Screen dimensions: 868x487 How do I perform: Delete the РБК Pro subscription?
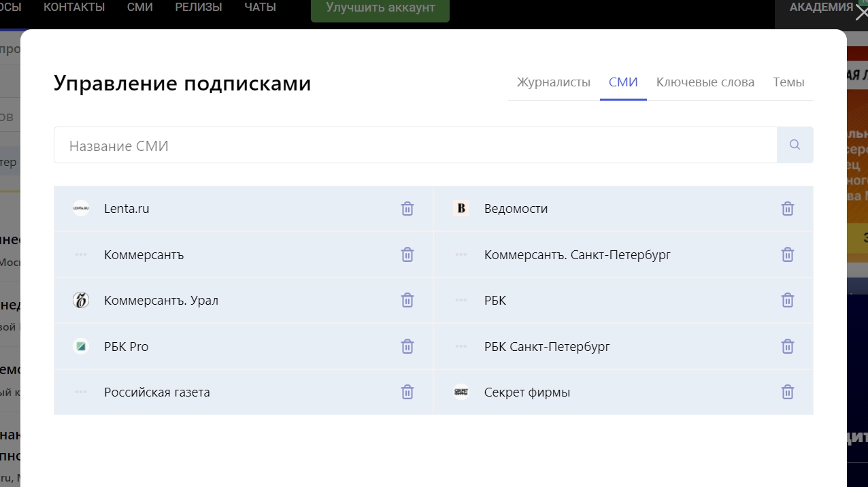[x=407, y=346]
